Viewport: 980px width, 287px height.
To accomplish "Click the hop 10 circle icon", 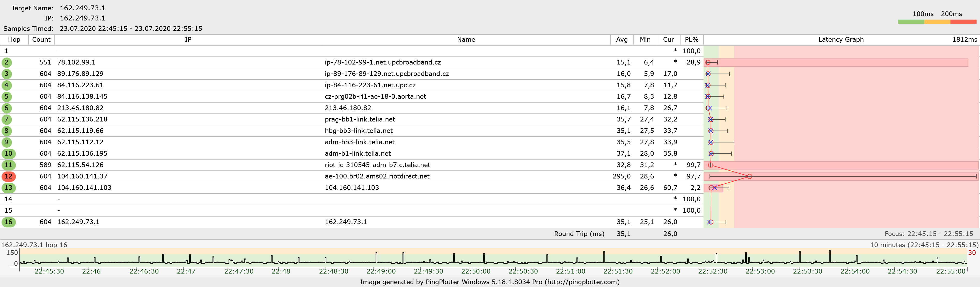I will 8,153.
